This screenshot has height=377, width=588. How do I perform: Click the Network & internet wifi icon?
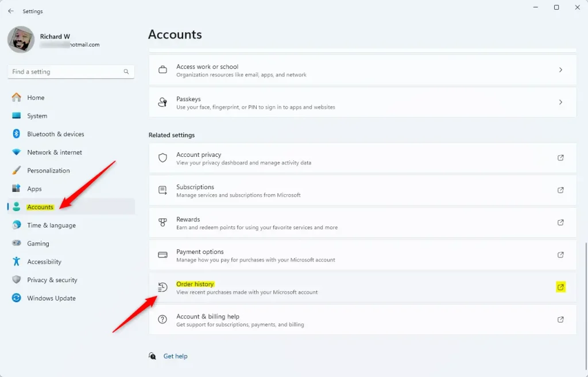point(17,152)
